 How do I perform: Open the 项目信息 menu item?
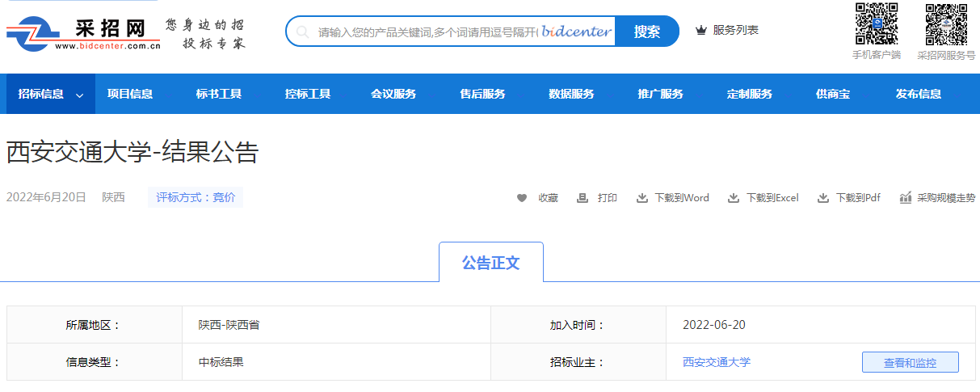(x=130, y=94)
